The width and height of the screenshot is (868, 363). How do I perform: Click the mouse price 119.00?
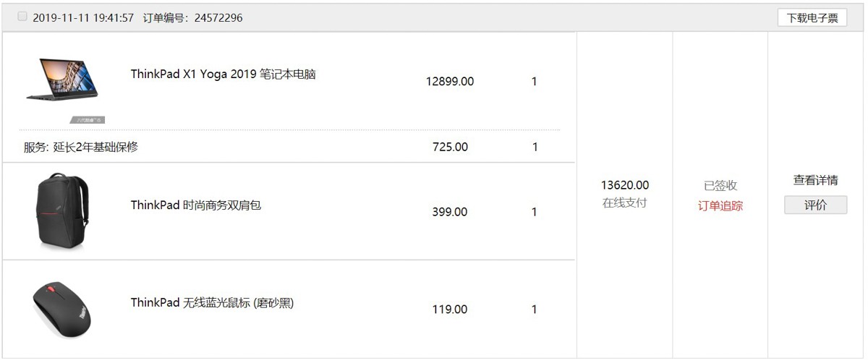click(450, 309)
